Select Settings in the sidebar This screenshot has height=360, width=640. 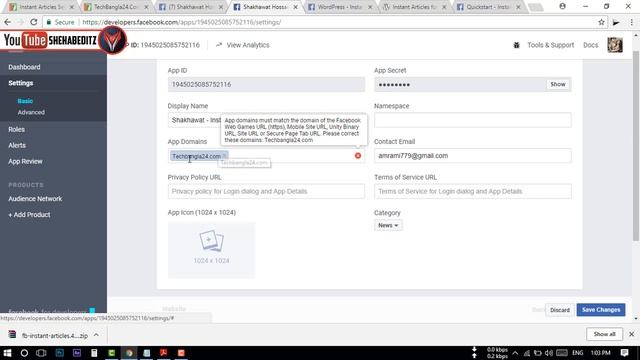(x=20, y=83)
